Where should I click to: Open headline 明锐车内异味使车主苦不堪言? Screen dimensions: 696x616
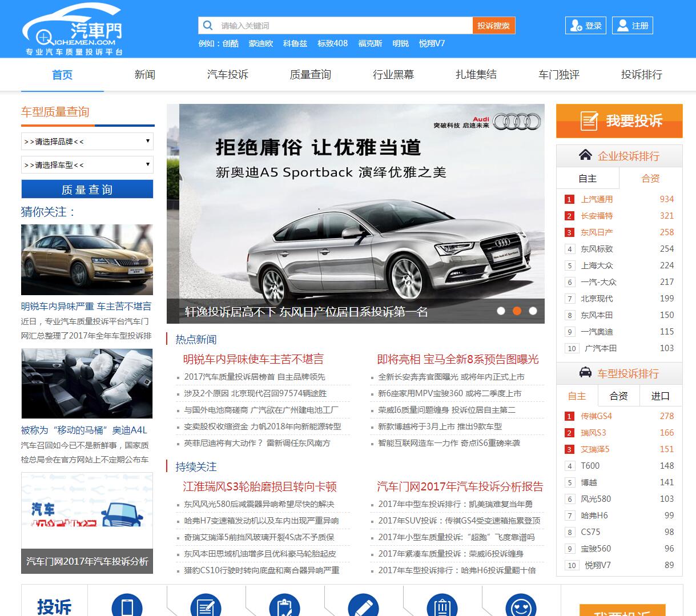253,359
